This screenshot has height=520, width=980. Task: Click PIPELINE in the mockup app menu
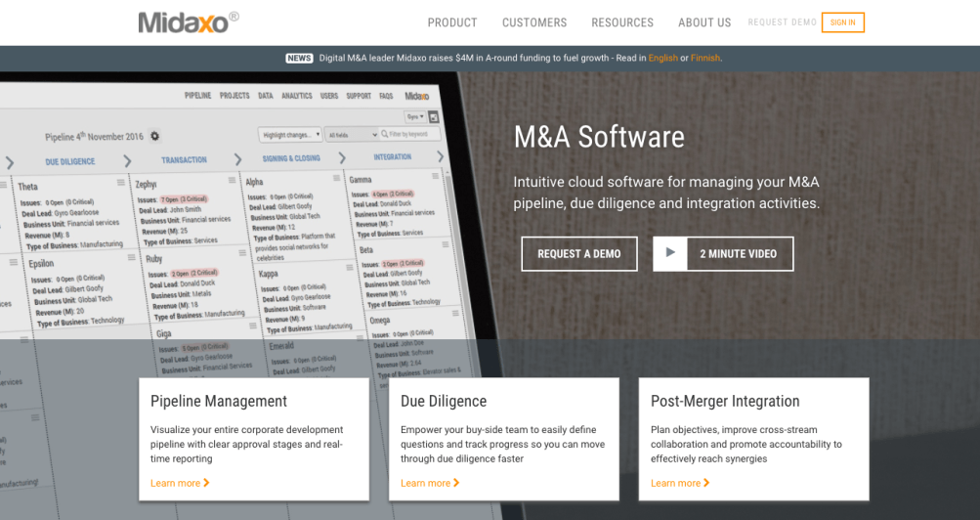click(197, 96)
